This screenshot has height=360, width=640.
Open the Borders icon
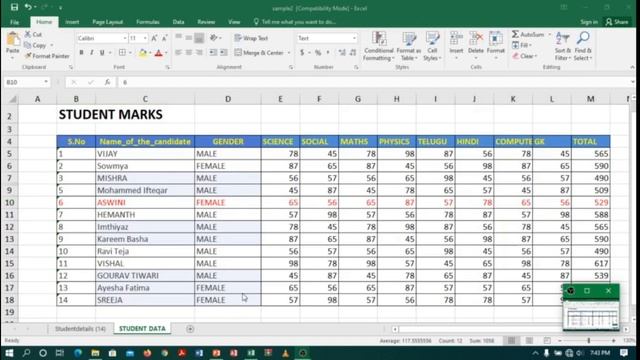[x=122, y=53]
